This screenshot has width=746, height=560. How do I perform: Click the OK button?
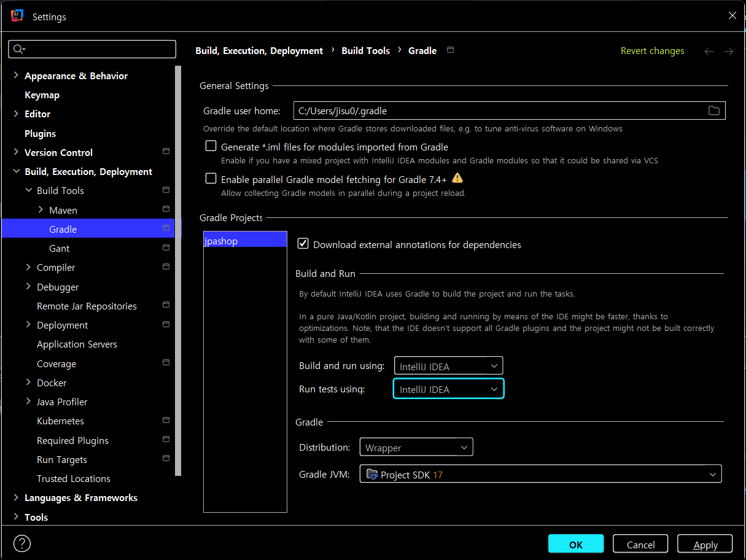click(x=576, y=544)
